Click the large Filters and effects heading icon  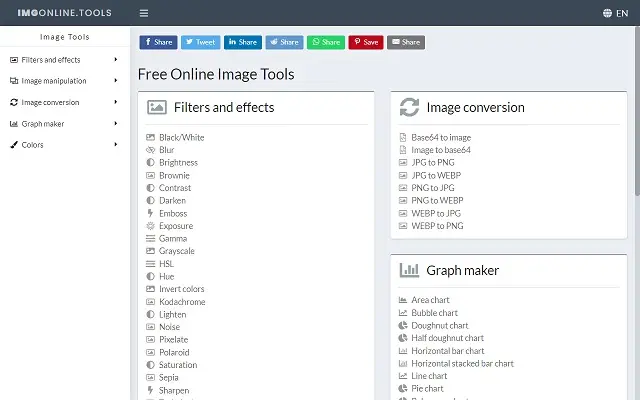(x=157, y=107)
